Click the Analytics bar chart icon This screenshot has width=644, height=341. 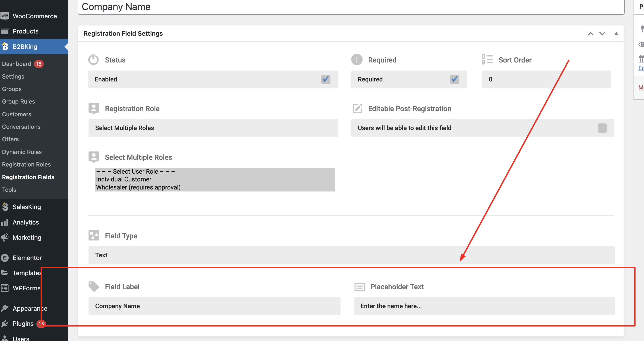coord(5,222)
